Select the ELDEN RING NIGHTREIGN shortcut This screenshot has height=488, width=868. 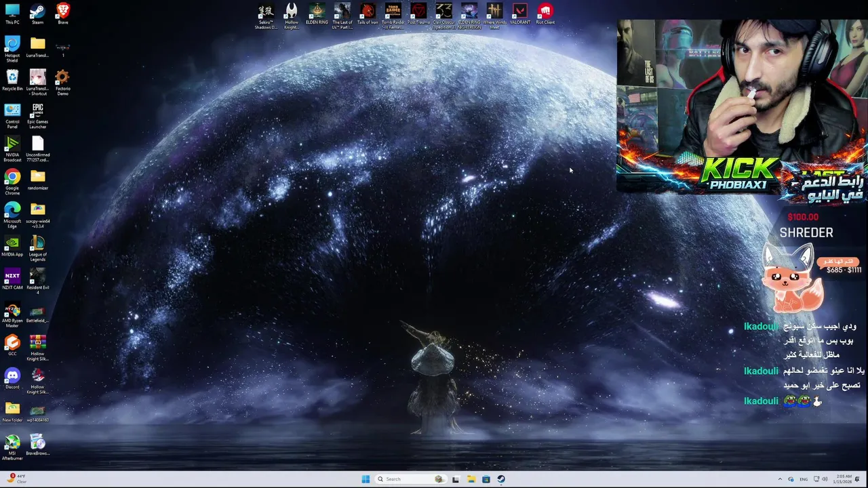469,17
